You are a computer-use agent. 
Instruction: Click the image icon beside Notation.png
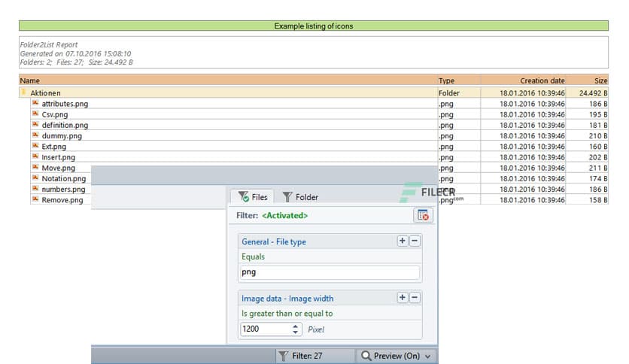tap(35, 177)
